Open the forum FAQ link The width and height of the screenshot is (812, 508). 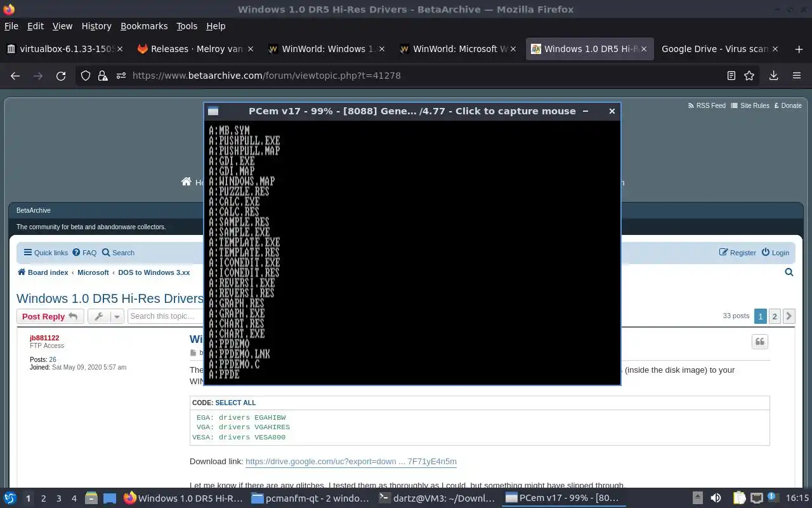click(x=84, y=253)
